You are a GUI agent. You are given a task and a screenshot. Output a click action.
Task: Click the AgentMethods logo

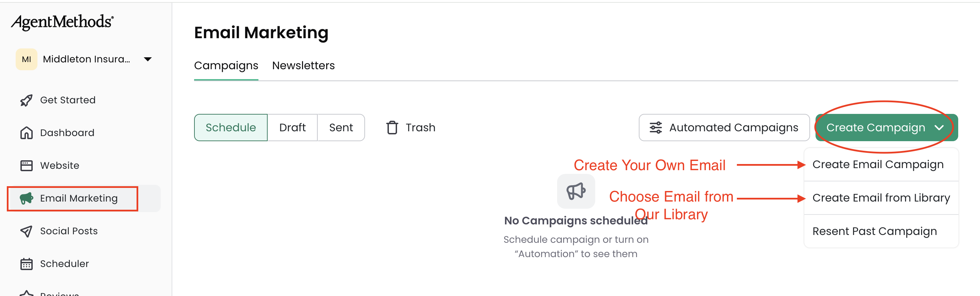click(x=62, y=22)
